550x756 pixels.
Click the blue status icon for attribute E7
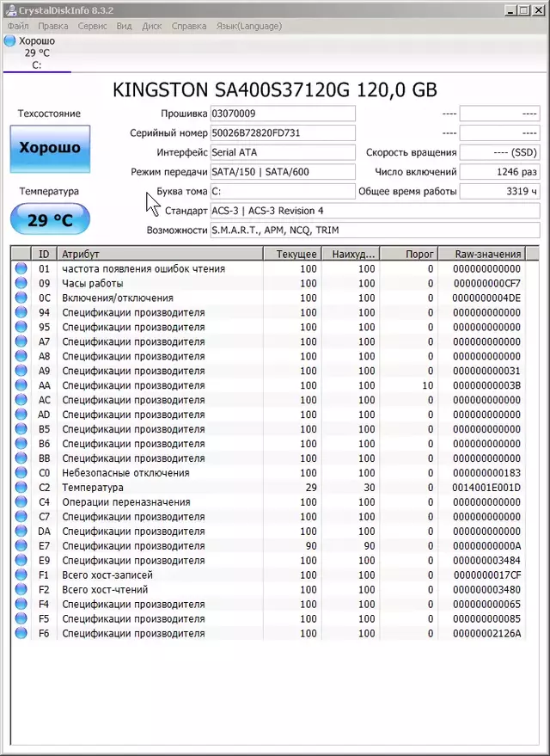21,545
